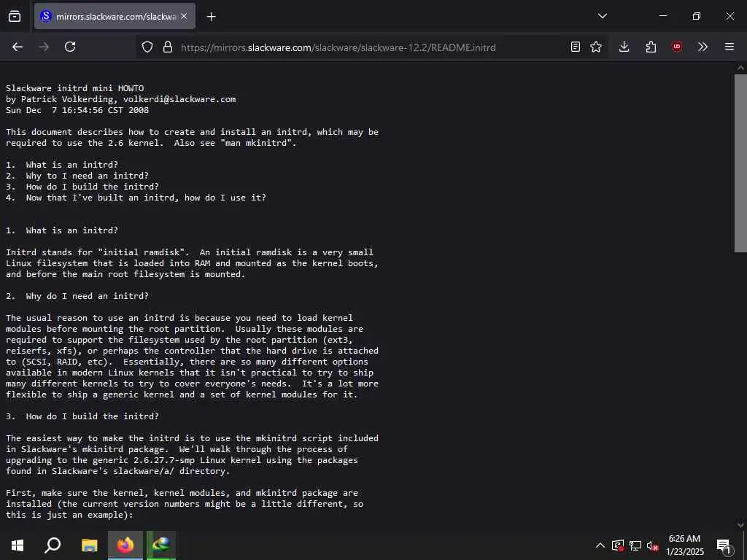Open the downloads panel
The image size is (747, 560).
tap(624, 47)
